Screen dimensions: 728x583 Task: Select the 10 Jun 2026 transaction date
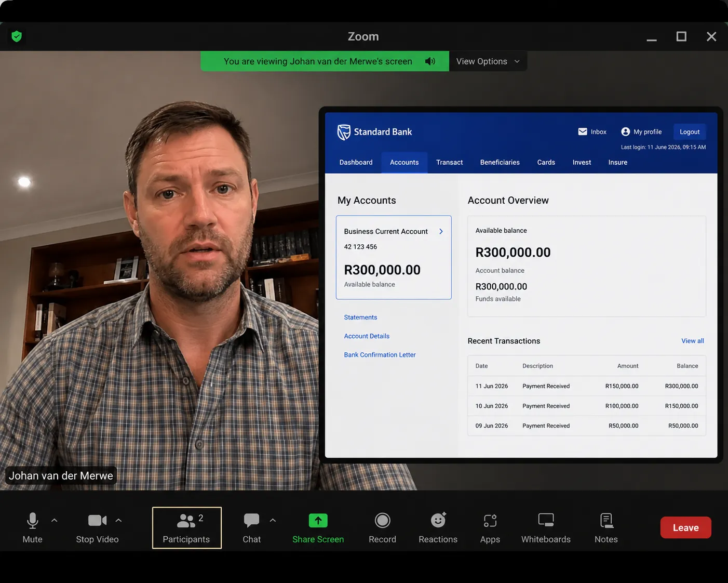[x=492, y=406]
